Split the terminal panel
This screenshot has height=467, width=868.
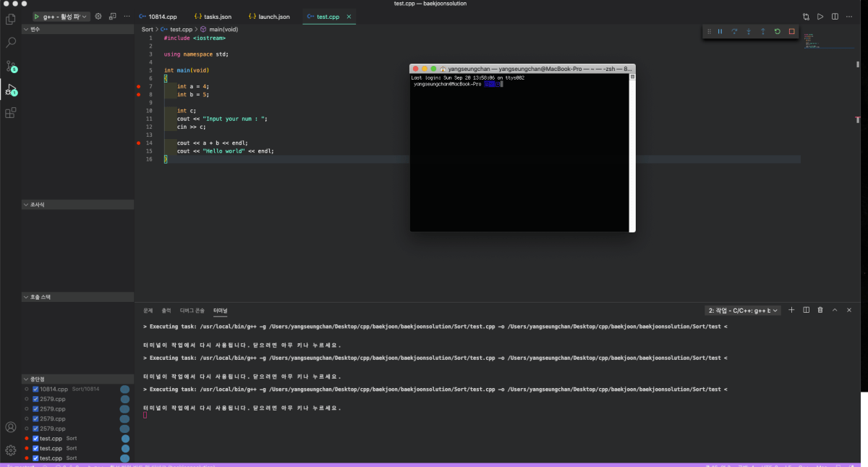click(x=806, y=310)
